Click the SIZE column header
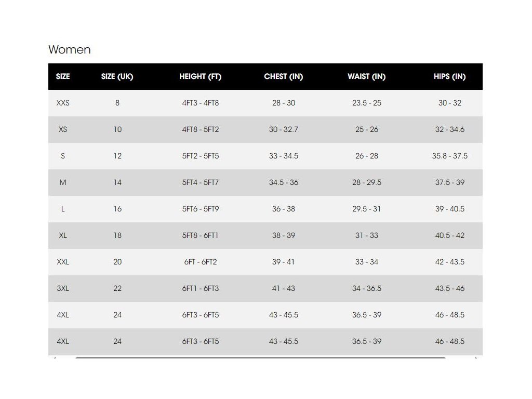Image resolution: width=532 pixels, height=399 pixels. click(x=63, y=76)
